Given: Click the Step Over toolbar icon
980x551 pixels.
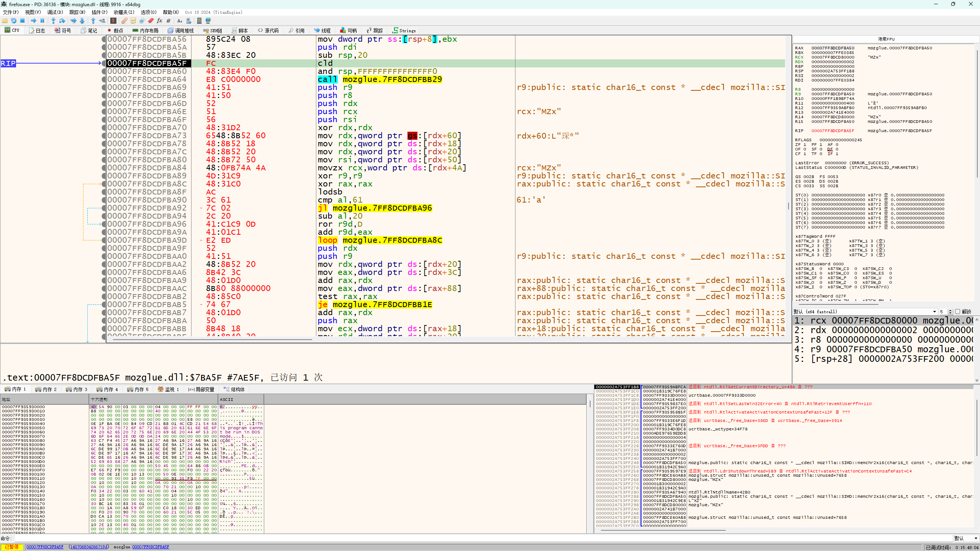Looking at the screenshot, I should pos(62,21).
